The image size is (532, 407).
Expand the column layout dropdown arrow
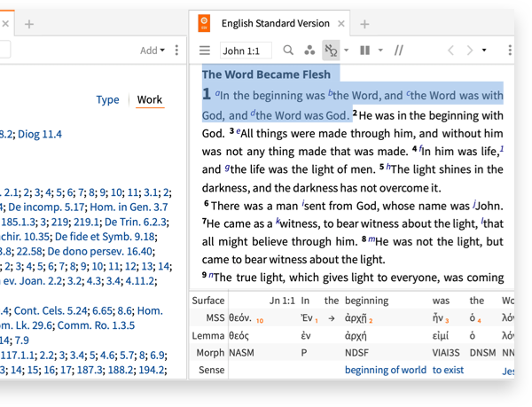pos(380,51)
